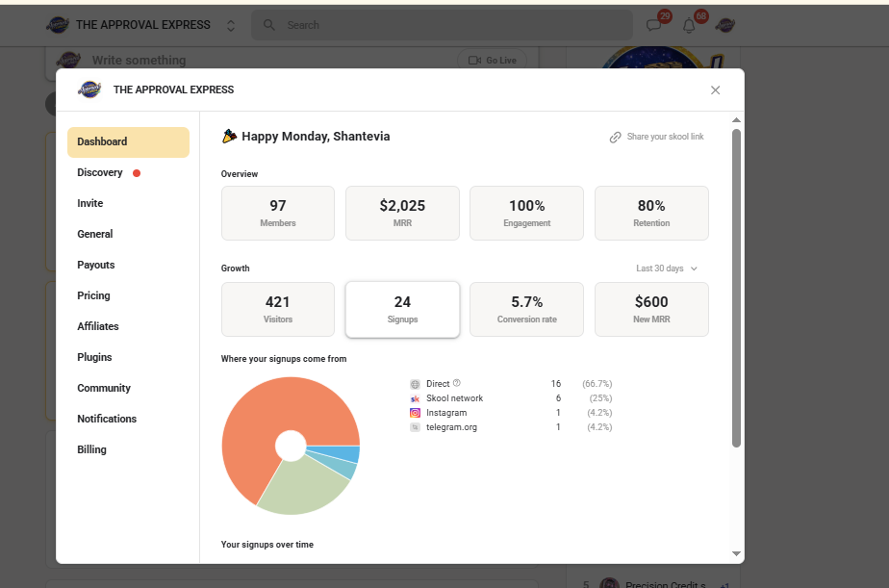Click the Go Live button behind the modal
Viewport: 889px width, 588px height.
(x=493, y=60)
